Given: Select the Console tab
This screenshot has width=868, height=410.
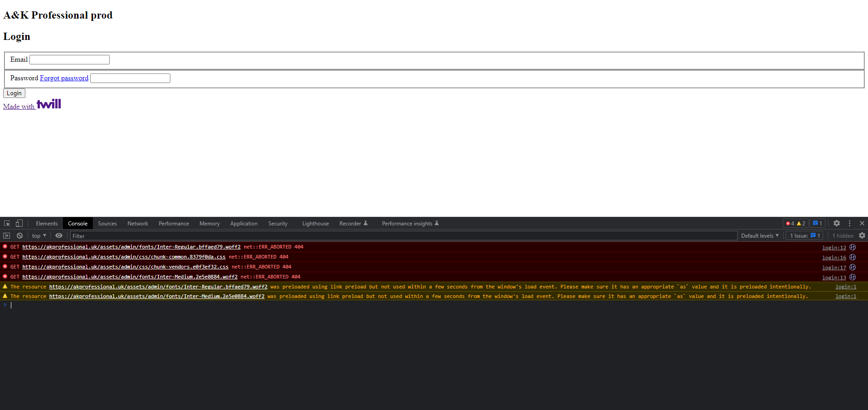Looking at the screenshot, I should pos(78,224).
